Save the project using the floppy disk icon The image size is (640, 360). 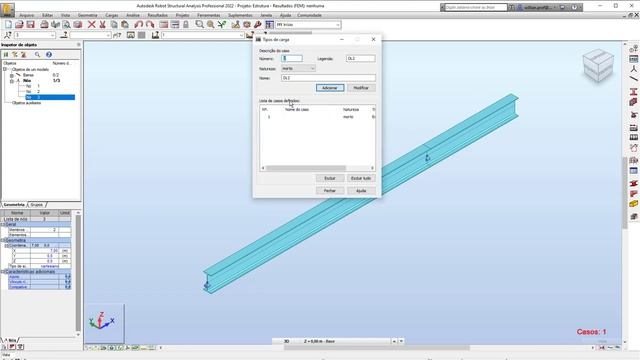[x=30, y=24]
